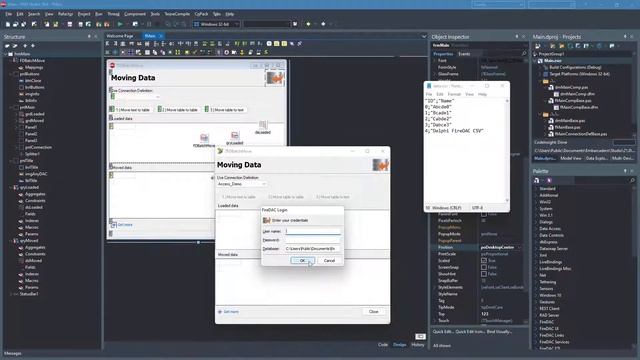This screenshot has height=360, width=640.
Task: Click the Palette search magnifier icon
Action: point(632,180)
